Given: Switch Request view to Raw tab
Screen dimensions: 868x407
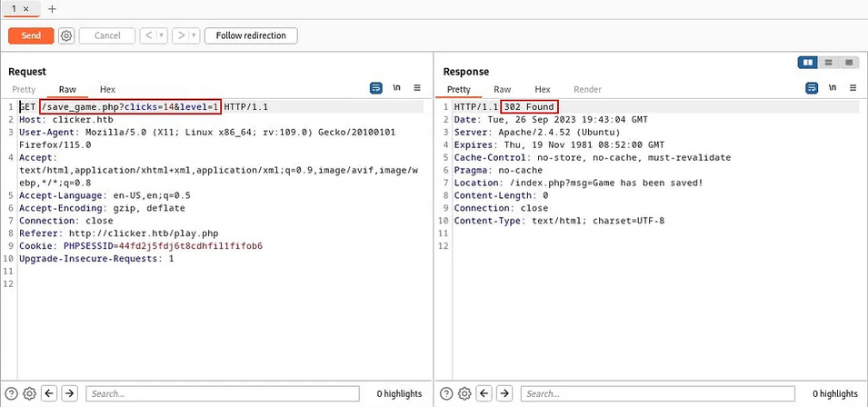Looking at the screenshot, I should click(67, 89).
